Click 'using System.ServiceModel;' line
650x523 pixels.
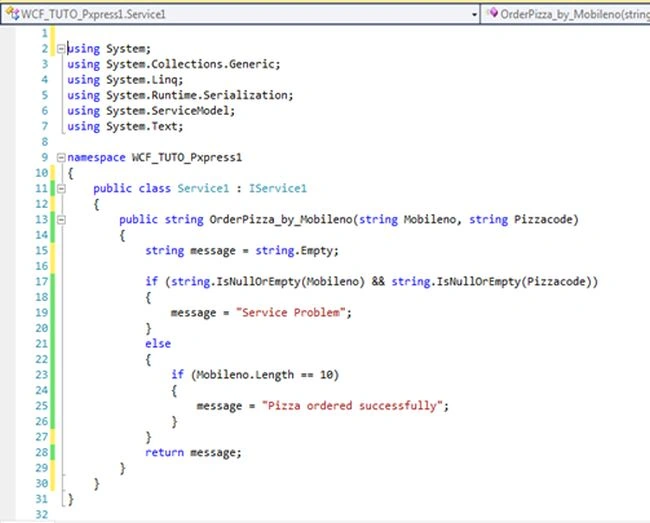pos(151,111)
